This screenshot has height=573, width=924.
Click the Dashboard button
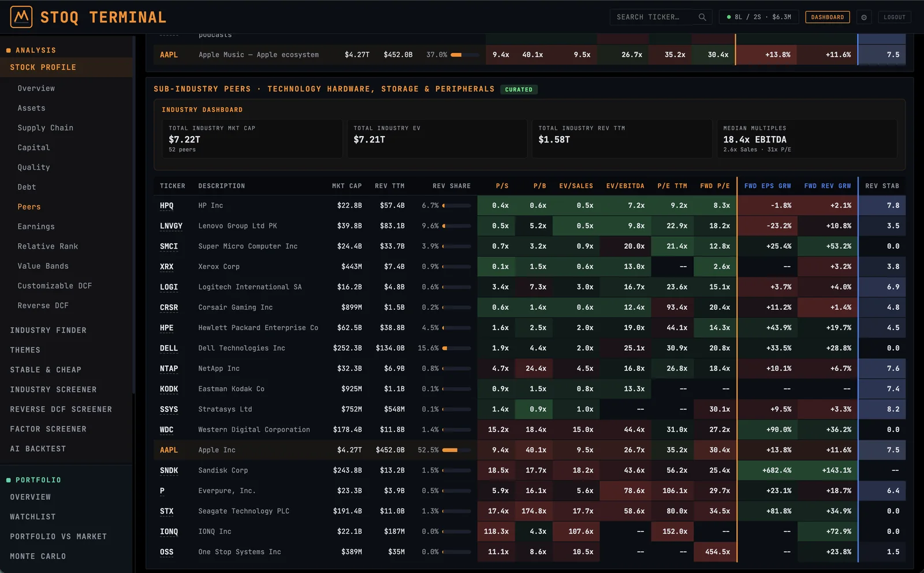click(828, 17)
